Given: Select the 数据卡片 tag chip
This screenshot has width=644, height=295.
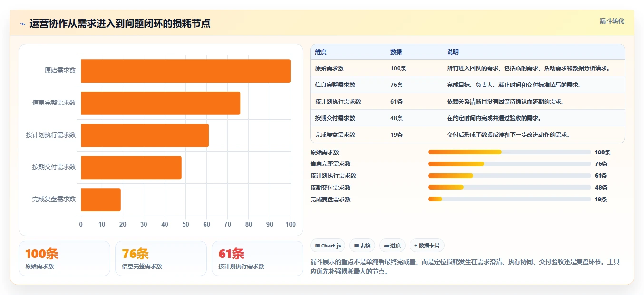Looking at the screenshot, I should pos(427,246).
